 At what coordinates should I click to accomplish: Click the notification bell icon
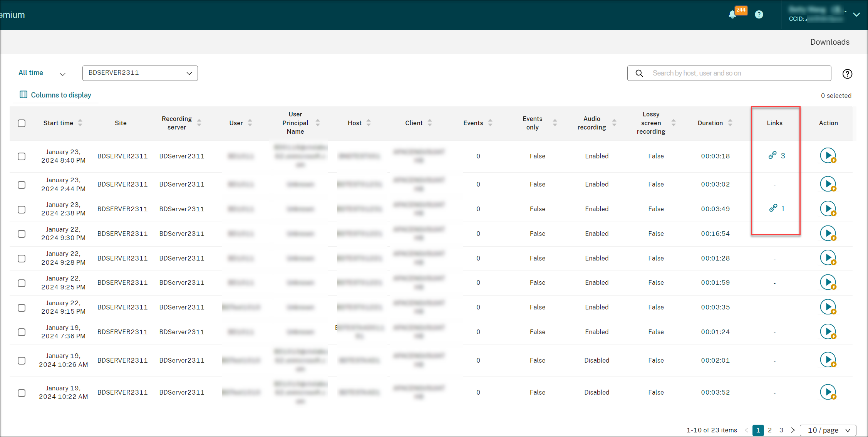coord(732,15)
